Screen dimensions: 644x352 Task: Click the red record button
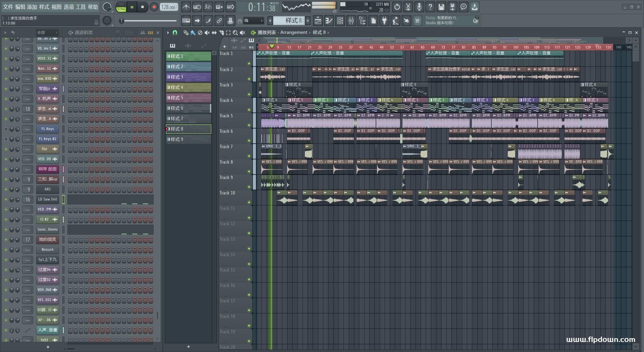coord(154,7)
